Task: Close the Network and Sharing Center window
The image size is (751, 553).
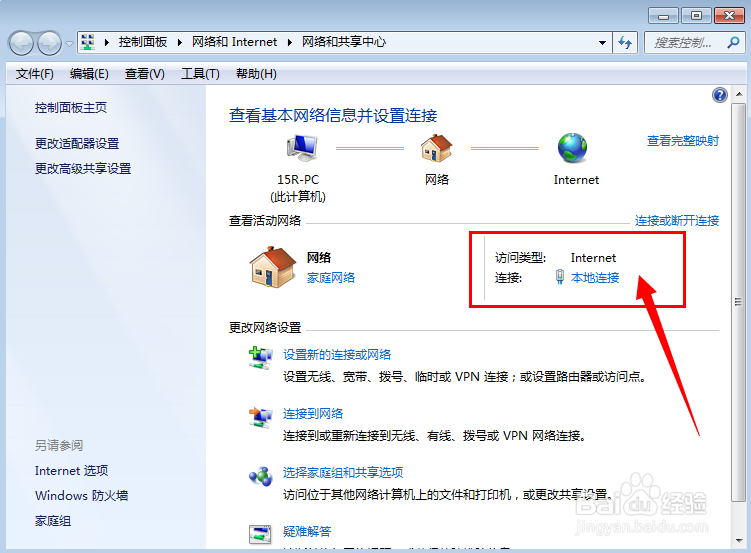Action: click(729, 16)
